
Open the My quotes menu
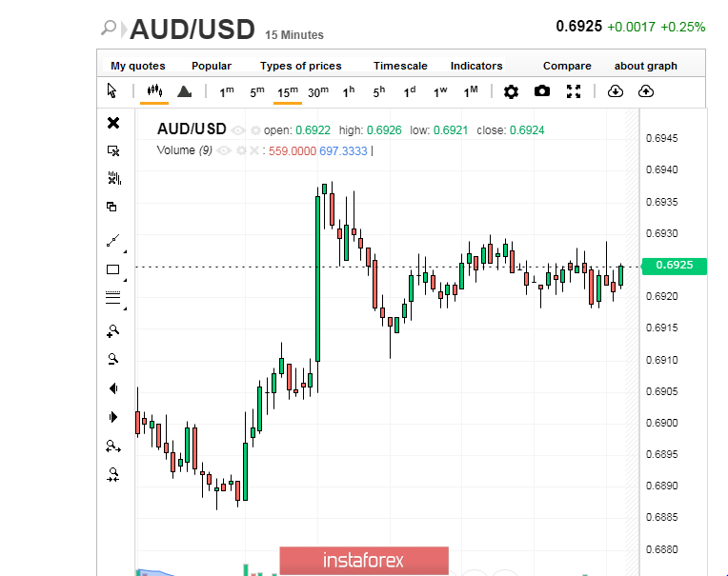tap(138, 66)
